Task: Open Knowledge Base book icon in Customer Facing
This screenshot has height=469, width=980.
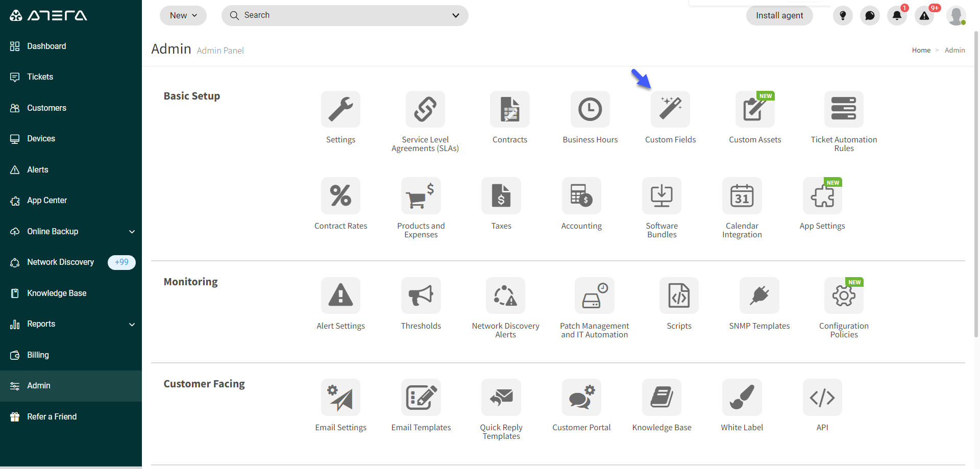Action: tap(661, 397)
